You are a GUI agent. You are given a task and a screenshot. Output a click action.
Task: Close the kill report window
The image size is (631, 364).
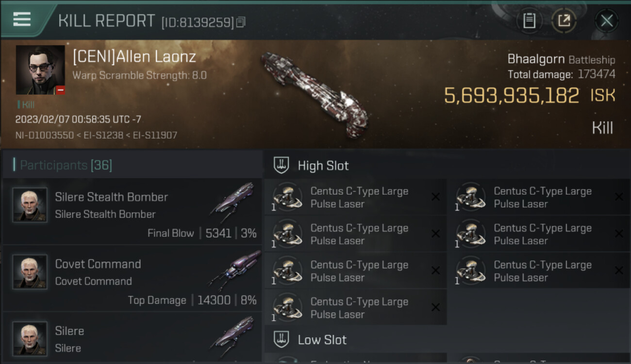[x=606, y=20]
